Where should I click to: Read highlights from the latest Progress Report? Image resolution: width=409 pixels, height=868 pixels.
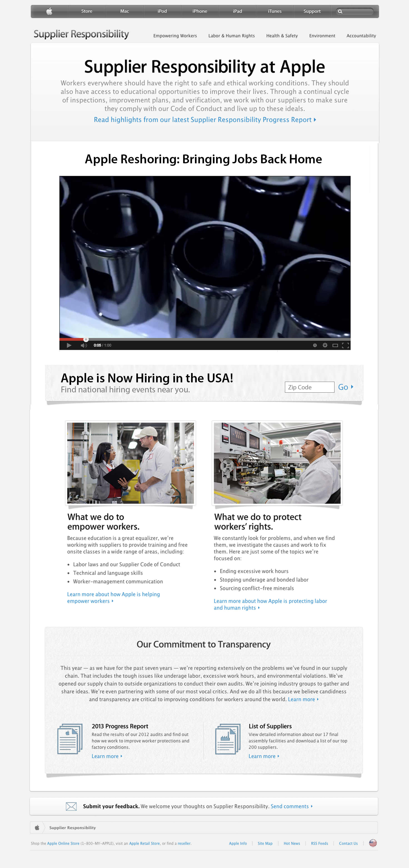pyautogui.click(x=205, y=120)
